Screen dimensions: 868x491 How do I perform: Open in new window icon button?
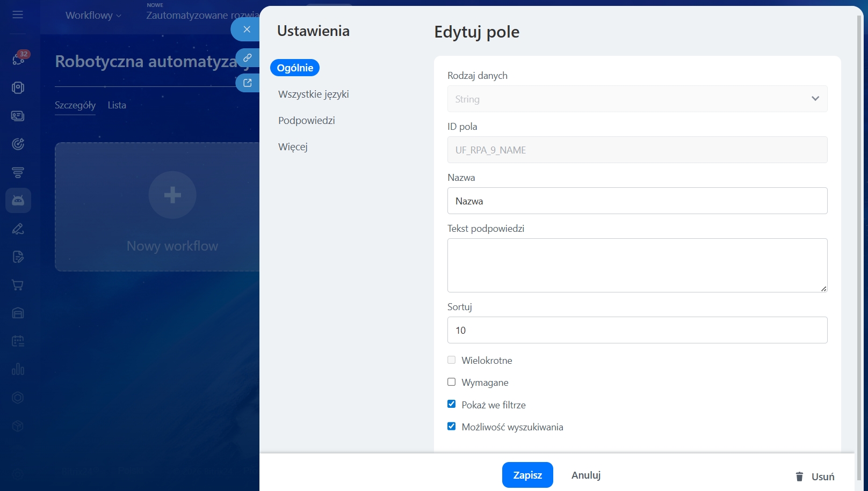point(247,83)
